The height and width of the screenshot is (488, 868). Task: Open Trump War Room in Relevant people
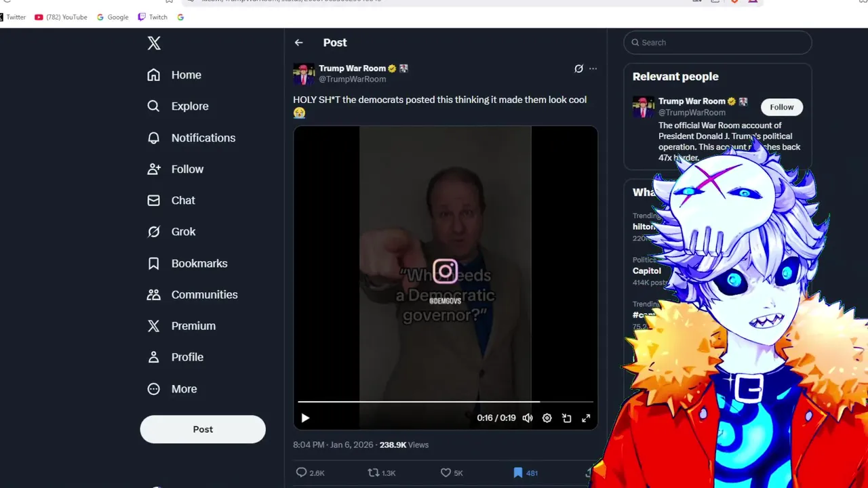coord(691,102)
